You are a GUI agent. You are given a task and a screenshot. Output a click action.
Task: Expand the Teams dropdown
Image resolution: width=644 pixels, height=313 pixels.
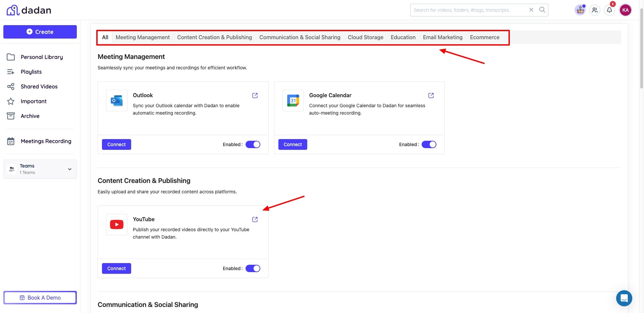(x=70, y=169)
